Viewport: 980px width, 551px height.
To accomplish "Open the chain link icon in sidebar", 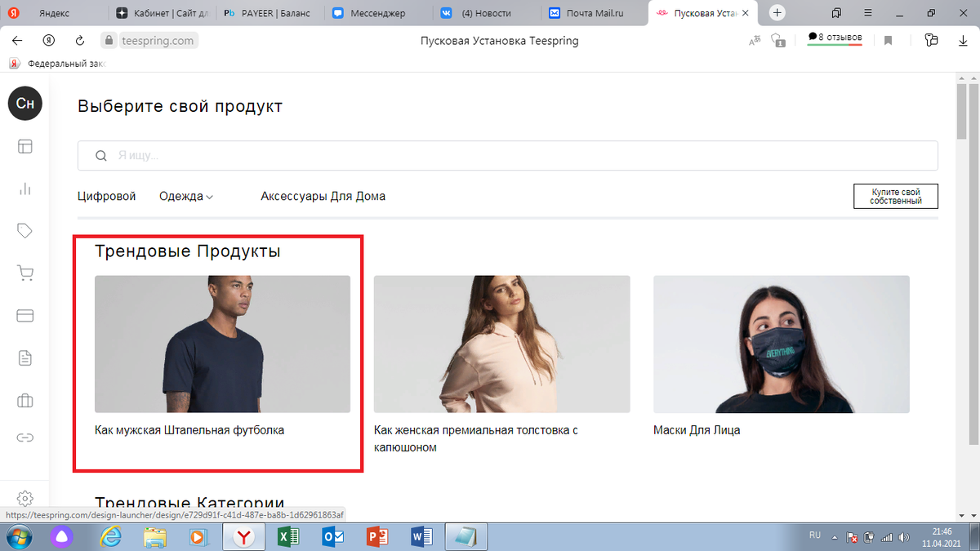I will [x=24, y=438].
